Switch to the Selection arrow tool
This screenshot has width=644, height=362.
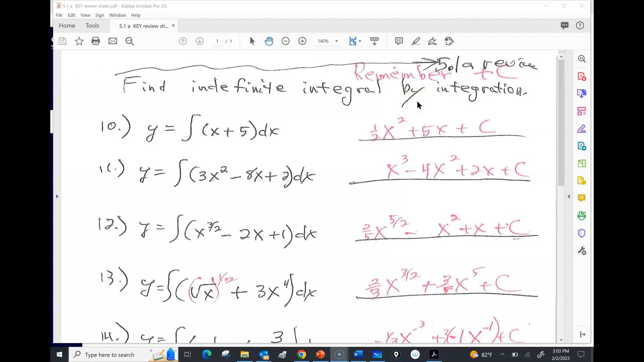click(x=252, y=41)
